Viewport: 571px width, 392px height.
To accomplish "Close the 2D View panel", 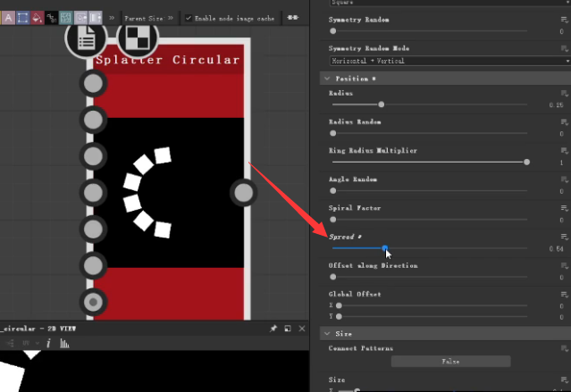I will [302, 329].
